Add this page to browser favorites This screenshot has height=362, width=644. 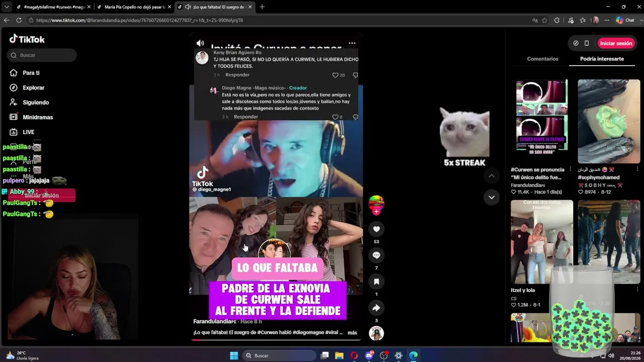coord(544,20)
